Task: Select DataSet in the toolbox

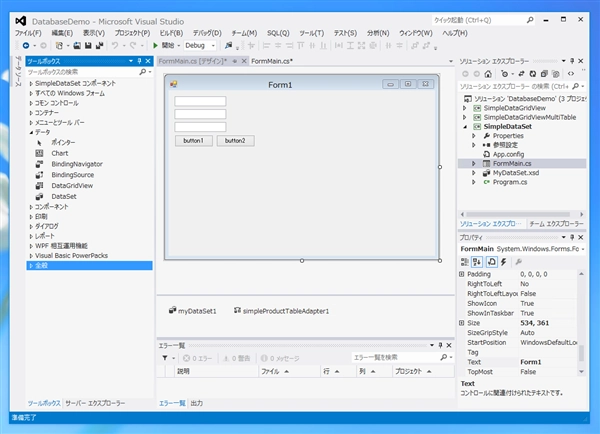Action: (64, 196)
